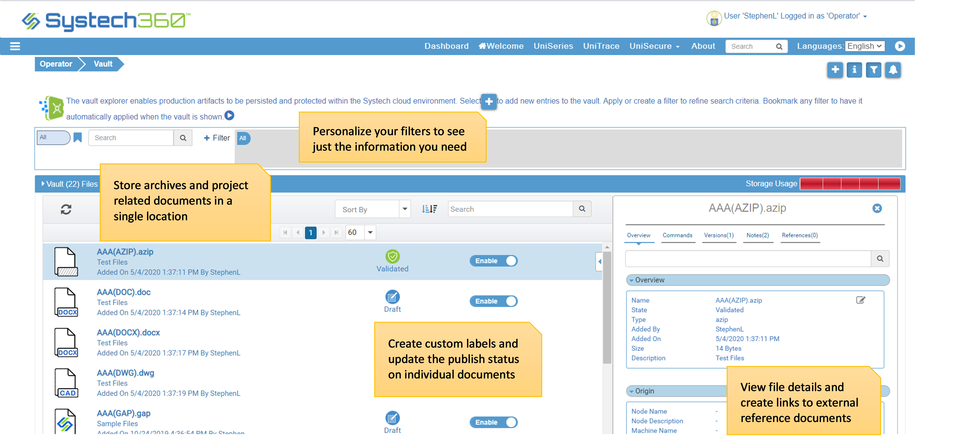
Task: Click the top navigation search magnifier
Action: pyautogui.click(x=779, y=46)
